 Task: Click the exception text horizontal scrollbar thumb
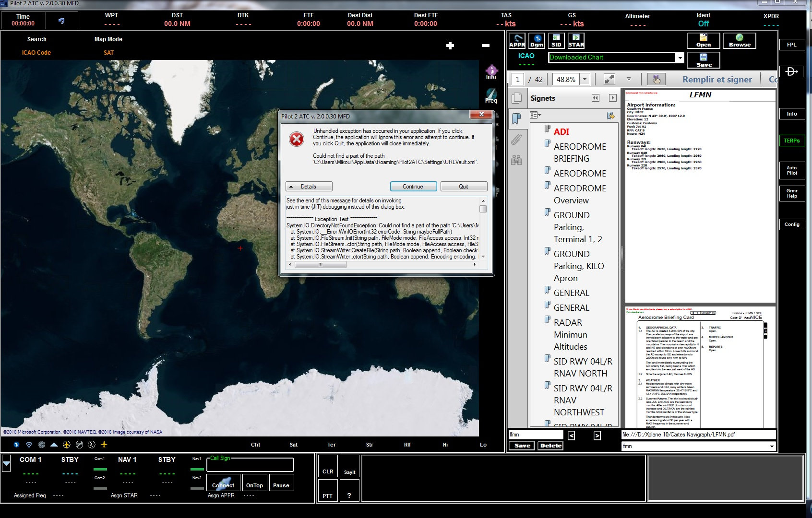coord(320,264)
